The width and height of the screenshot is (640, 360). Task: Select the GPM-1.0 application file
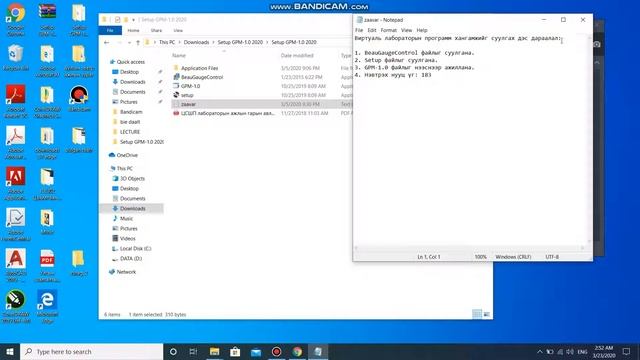click(191, 86)
